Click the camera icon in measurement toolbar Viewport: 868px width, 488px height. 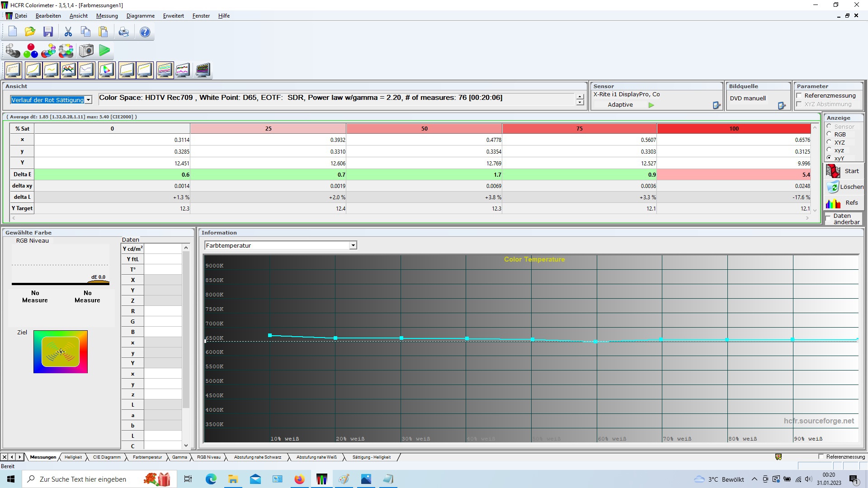[86, 51]
